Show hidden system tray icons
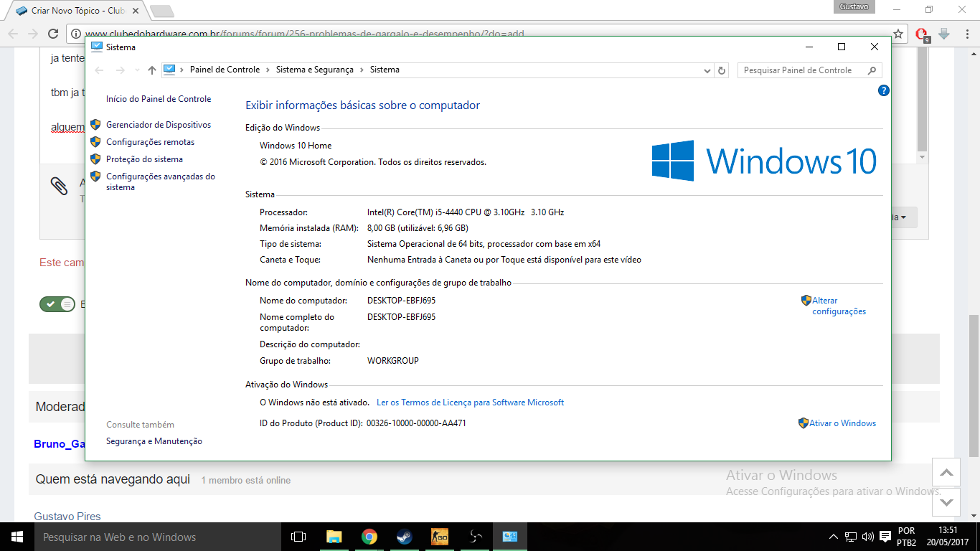 click(x=833, y=537)
